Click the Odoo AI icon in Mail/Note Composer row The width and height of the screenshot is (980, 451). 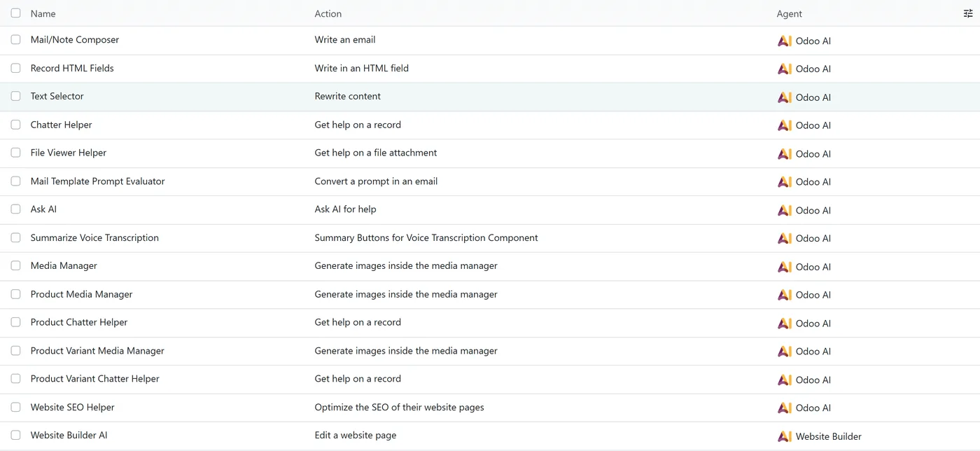tap(785, 41)
